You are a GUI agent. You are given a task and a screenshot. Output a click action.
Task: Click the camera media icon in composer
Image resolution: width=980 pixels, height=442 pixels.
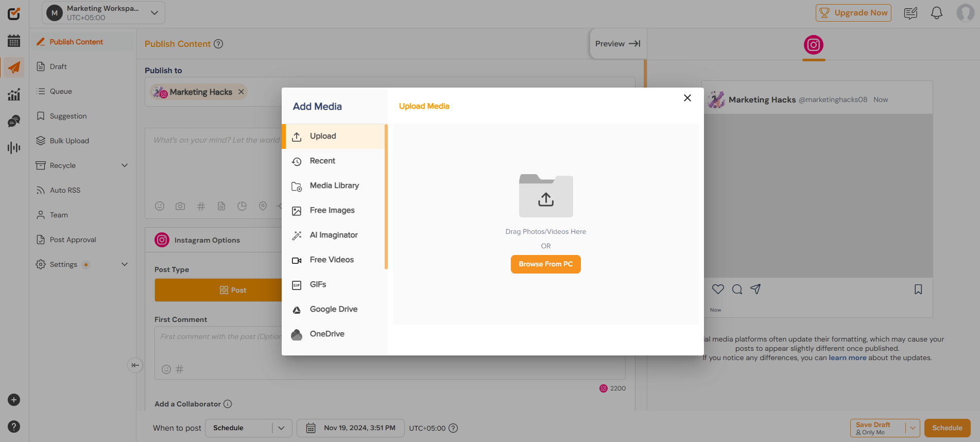pyautogui.click(x=180, y=206)
